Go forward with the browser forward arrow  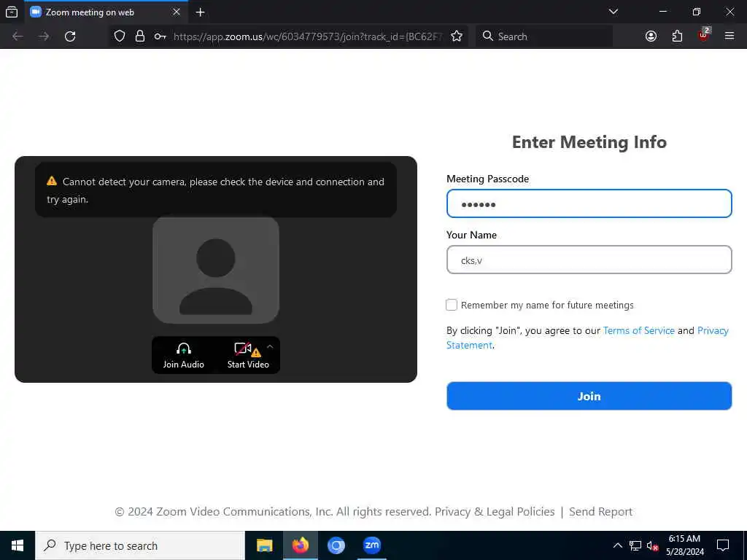(44, 36)
